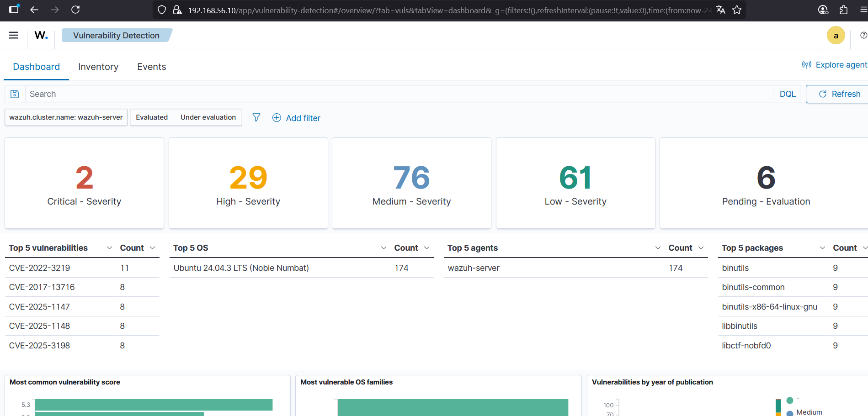Expand Top 5 vulnerabilities column chevron

coord(109,248)
